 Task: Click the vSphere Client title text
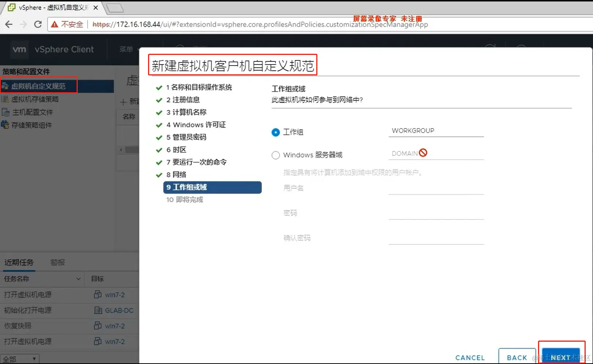click(64, 49)
